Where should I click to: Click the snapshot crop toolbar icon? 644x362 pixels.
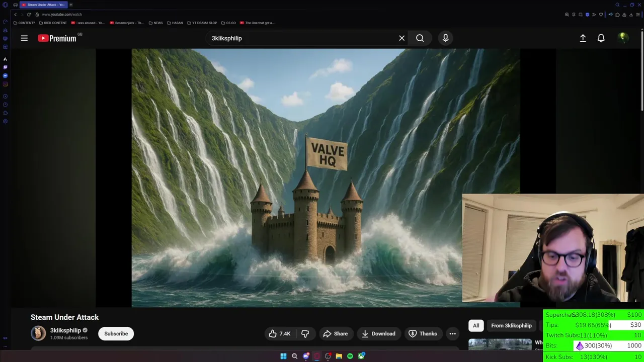(581, 15)
